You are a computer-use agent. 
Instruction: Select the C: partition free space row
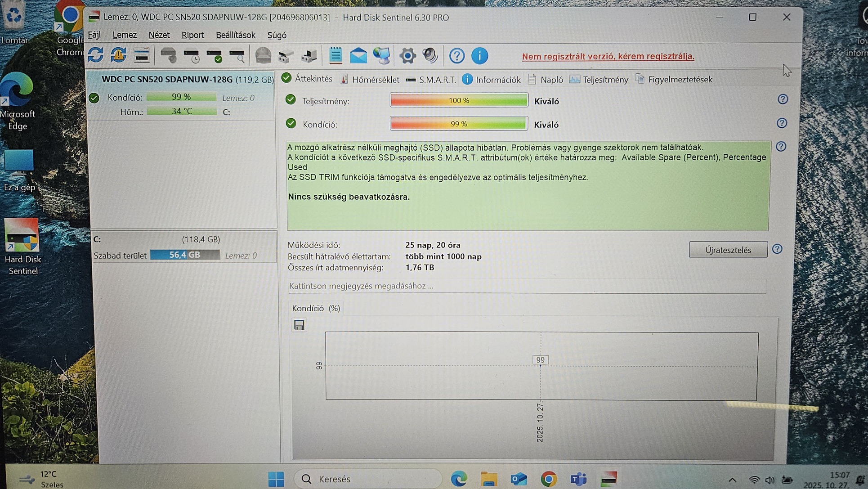(183, 255)
